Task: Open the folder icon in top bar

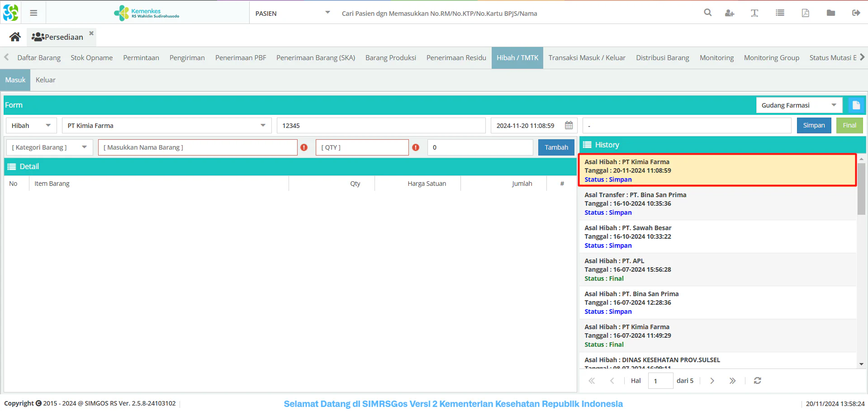Action: pos(830,13)
